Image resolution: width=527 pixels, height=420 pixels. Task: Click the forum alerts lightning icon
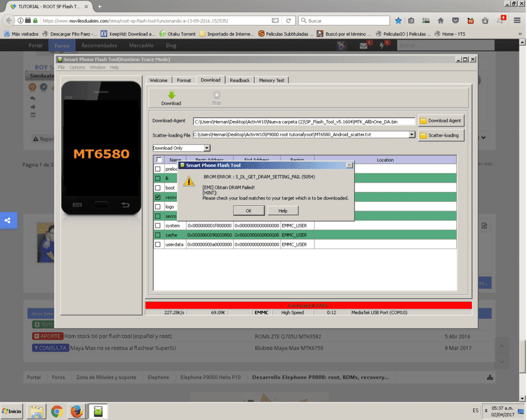coord(382,46)
